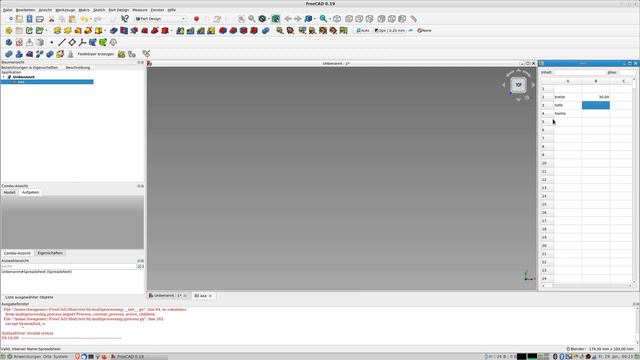This screenshot has height=360, width=640.
Task: Open the Auto snap dropdown
Action: 363,31
